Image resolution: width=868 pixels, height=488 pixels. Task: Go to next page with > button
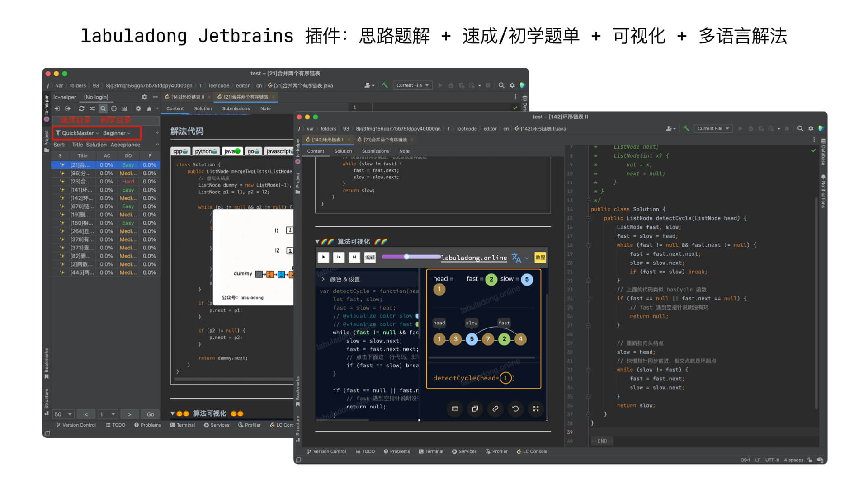[129, 414]
